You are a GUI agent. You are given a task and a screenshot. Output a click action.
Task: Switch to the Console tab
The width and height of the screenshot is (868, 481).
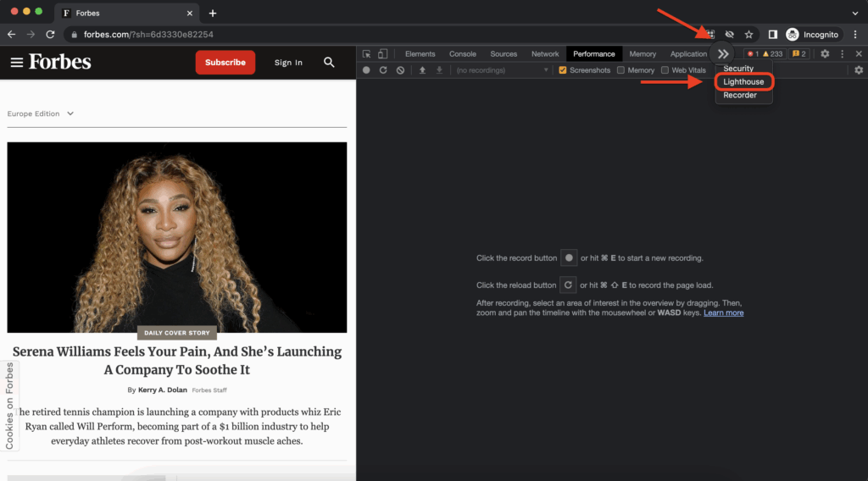(x=463, y=54)
